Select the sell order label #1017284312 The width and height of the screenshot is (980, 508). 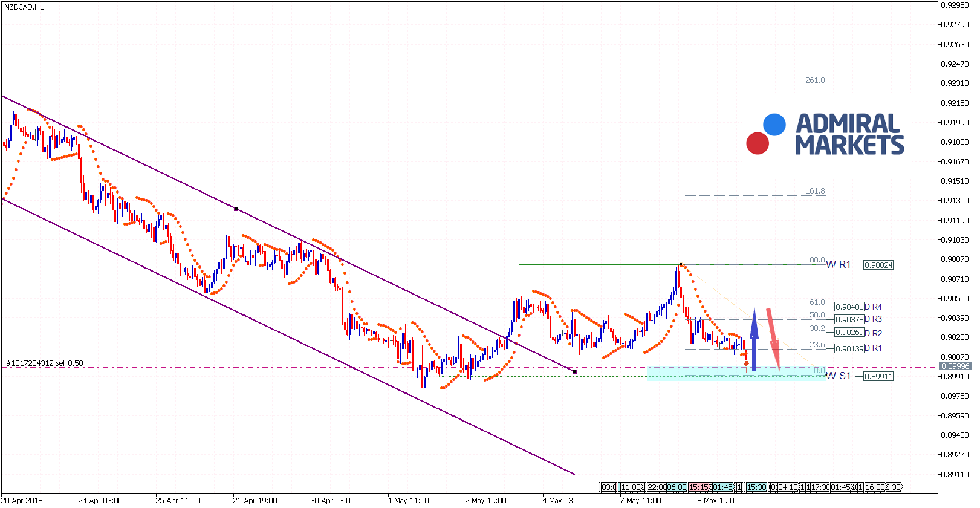tap(45, 363)
